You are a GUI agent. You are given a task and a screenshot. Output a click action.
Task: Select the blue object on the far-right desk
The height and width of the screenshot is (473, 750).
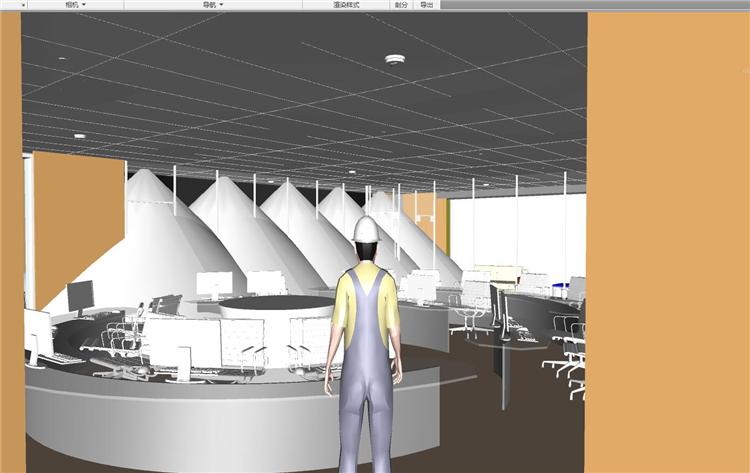pyautogui.click(x=567, y=290)
